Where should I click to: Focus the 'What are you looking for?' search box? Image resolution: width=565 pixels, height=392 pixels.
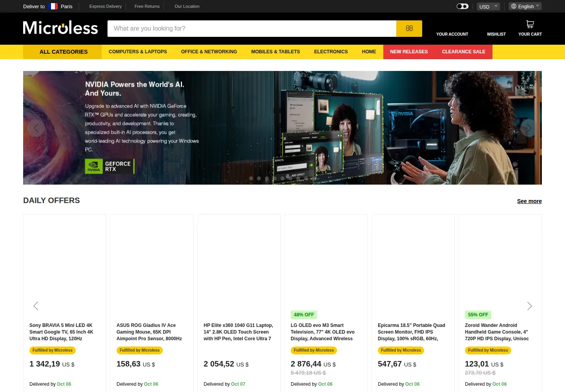click(252, 29)
